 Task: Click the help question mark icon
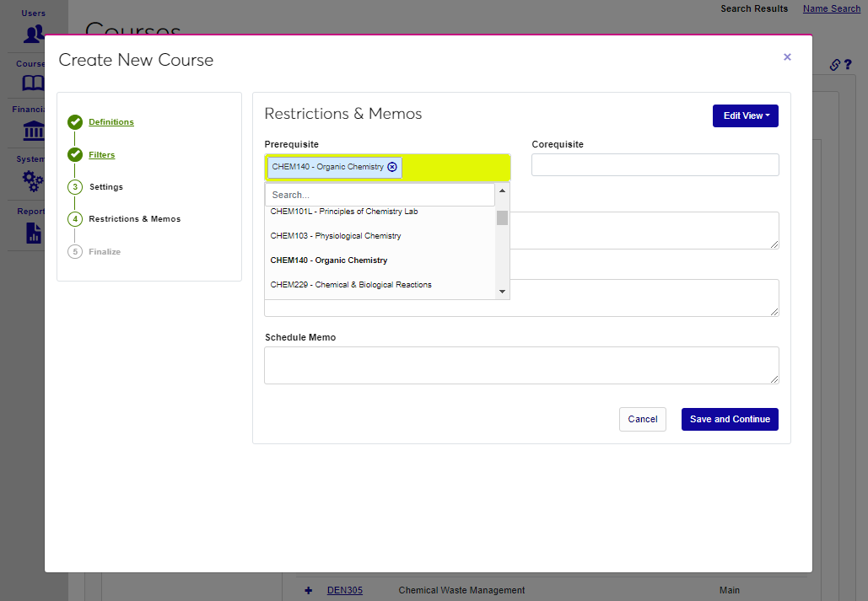point(848,65)
